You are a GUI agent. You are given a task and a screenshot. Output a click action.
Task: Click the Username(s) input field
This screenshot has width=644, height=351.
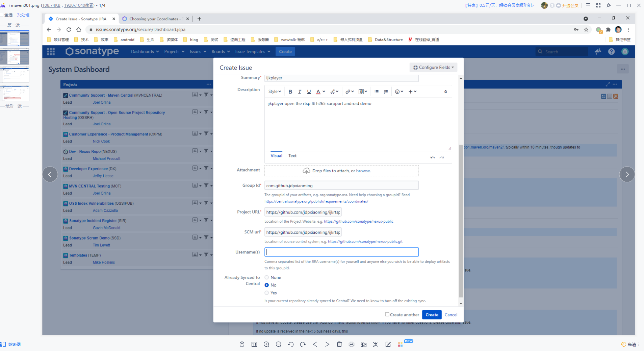click(x=341, y=252)
